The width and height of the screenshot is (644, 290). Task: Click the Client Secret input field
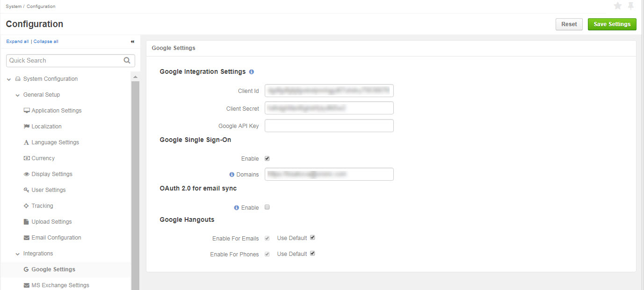[x=329, y=108]
